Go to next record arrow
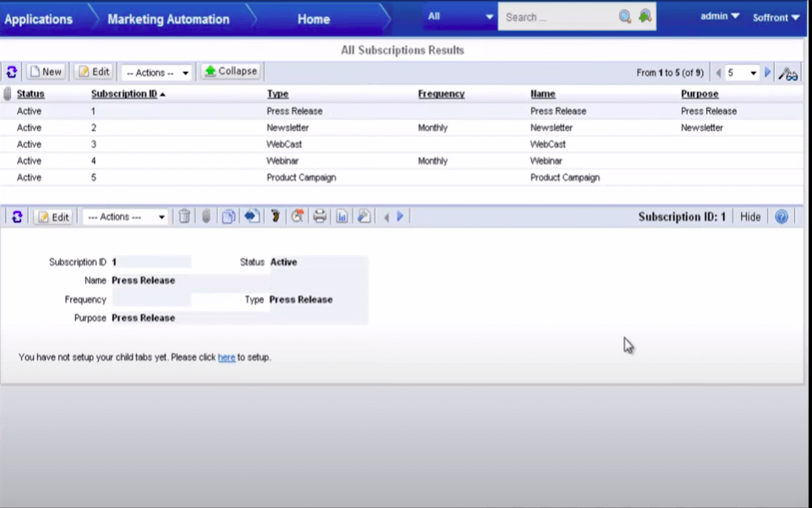This screenshot has height=508, width=812. [400, 217]
